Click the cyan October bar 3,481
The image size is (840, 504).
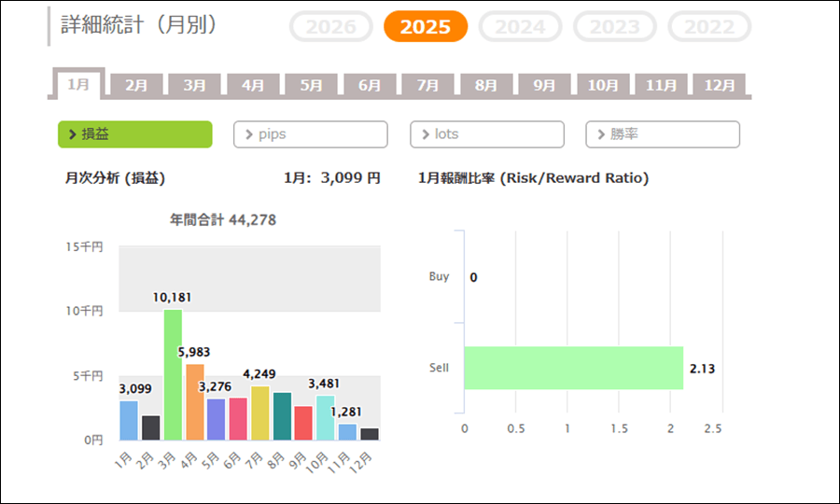pyautogui.click(x=325, y=417)
